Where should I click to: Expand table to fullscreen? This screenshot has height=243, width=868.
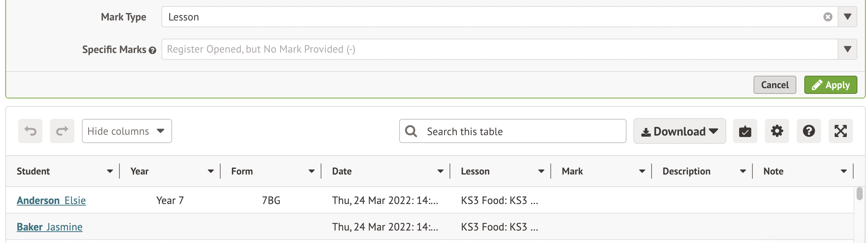pyautogui.click(x=840, y=131)
